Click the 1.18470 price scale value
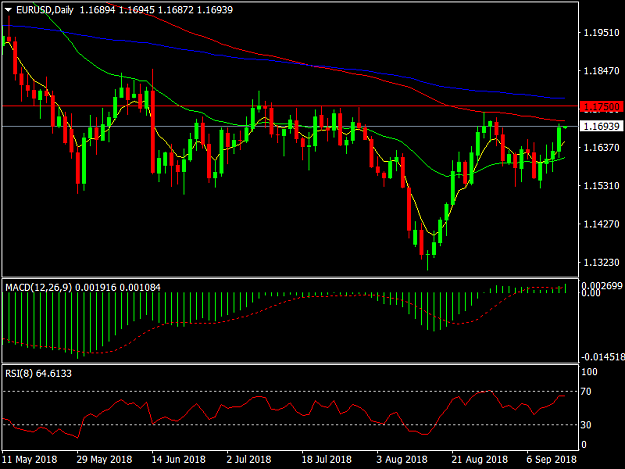Viewport: 625px width, 469px height. coord(601,71)
